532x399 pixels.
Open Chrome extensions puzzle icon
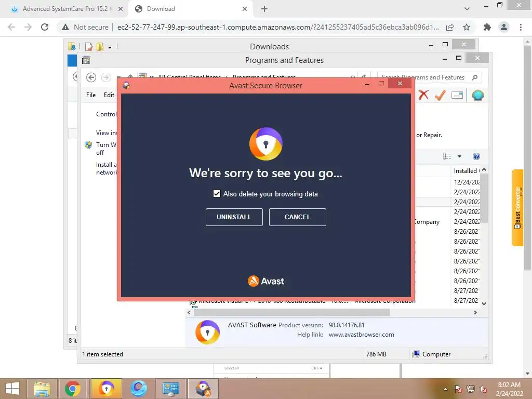click(487, 27)
